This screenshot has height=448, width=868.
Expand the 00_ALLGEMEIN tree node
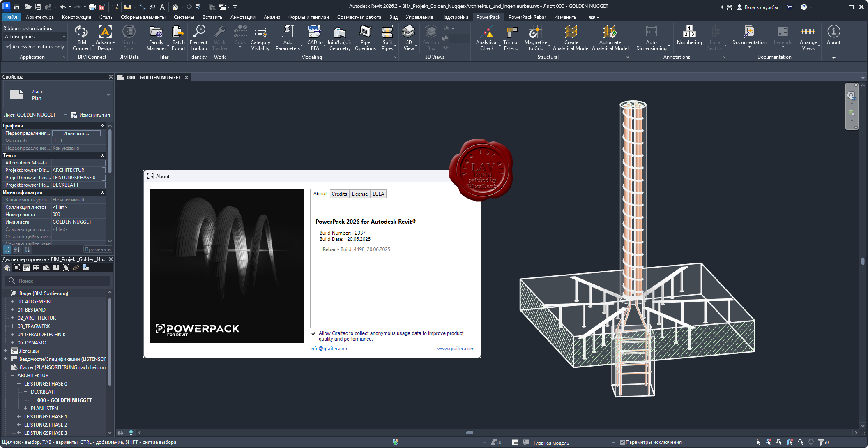[x=12, y=301]
